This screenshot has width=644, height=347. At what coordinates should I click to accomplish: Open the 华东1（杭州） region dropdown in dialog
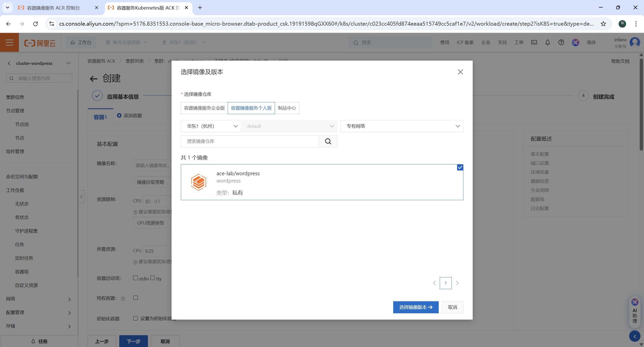coord(211,126)
